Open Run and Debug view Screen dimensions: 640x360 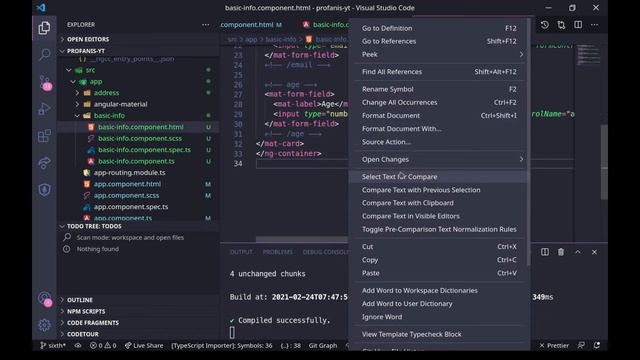(x=44, y=109)
